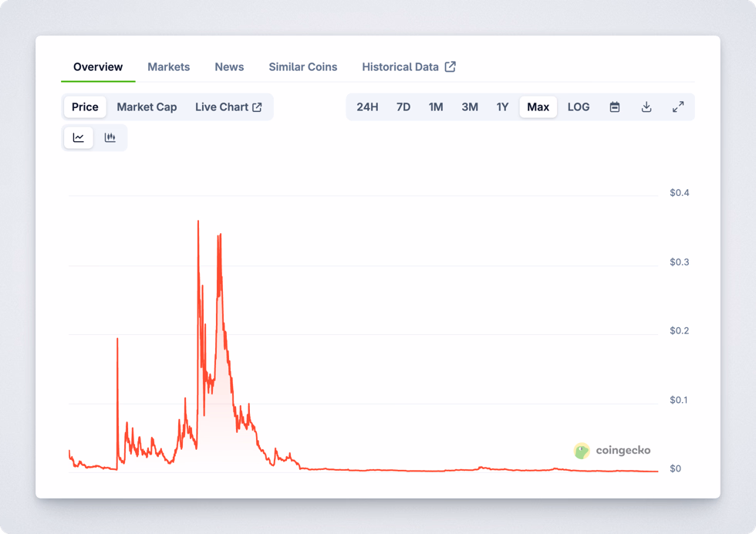
Task: Switch to the candlestick chart icon
Action: (x=110, y=137)
